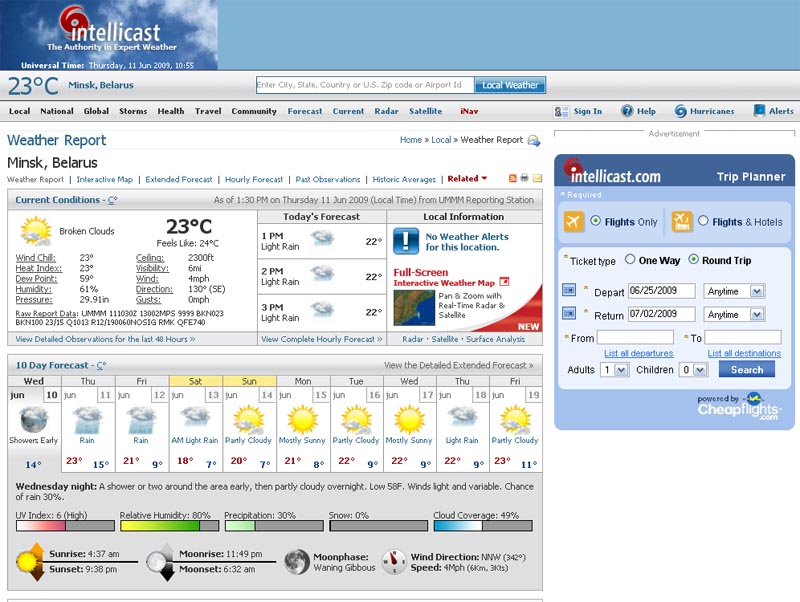
Task: Open the Health menu item
Action: tap(171, 111)
